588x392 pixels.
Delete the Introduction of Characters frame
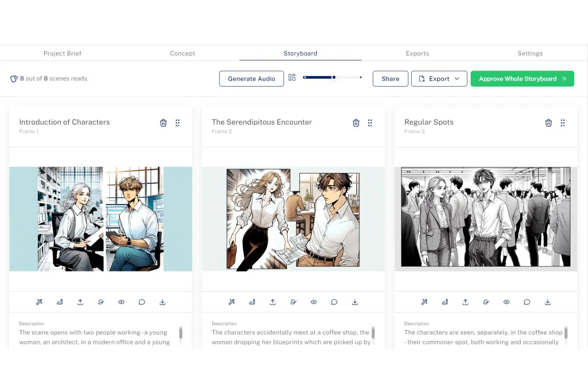click(163, 123)
